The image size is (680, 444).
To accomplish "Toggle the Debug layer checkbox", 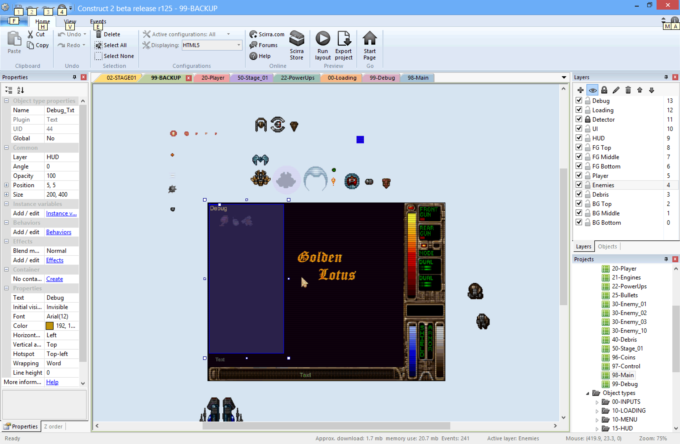I will click(x=579, y=101).
